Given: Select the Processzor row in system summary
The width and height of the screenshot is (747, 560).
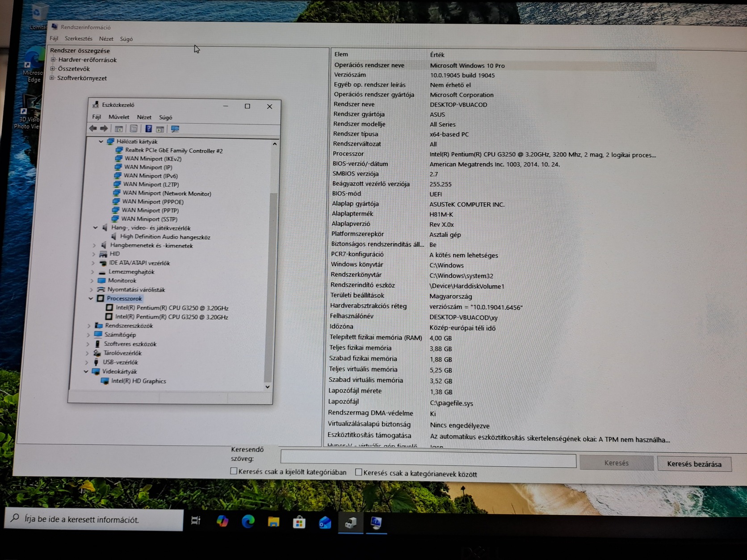Looking at the screenshot, I should point(494,155).
